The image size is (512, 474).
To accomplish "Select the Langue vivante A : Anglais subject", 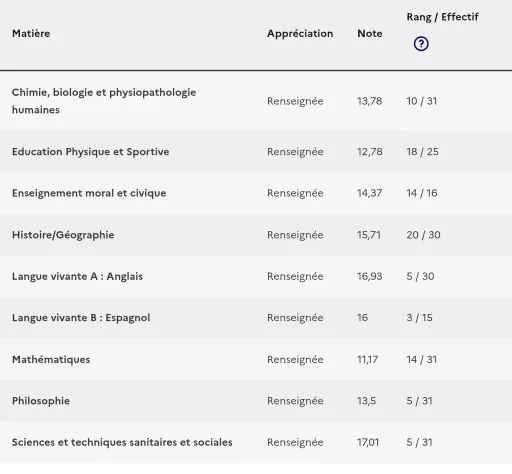I will point(77,276).
